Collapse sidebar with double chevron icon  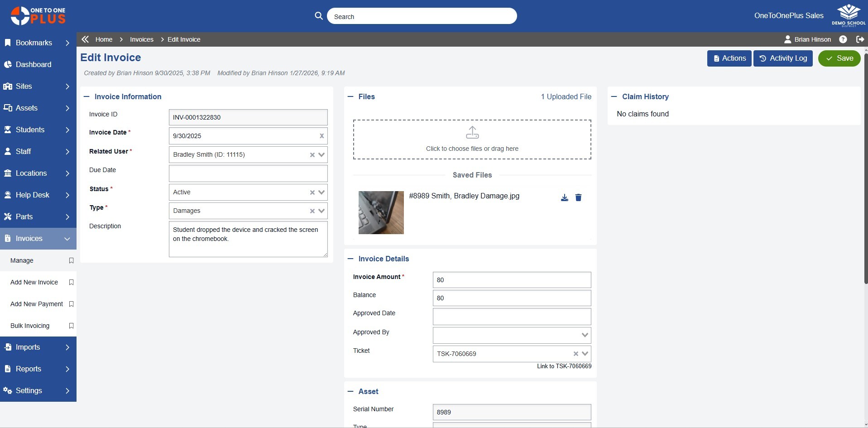tap(85, 39)
